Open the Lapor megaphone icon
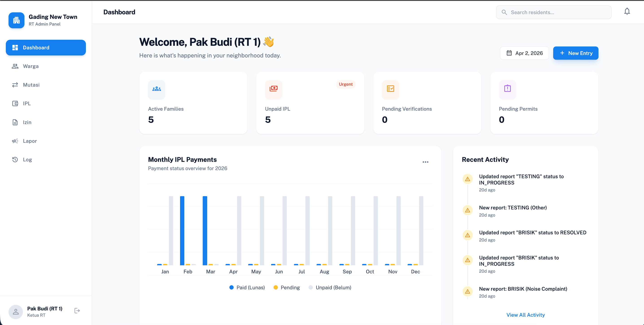This screenshot has width=644, height=325. point(15,141)
